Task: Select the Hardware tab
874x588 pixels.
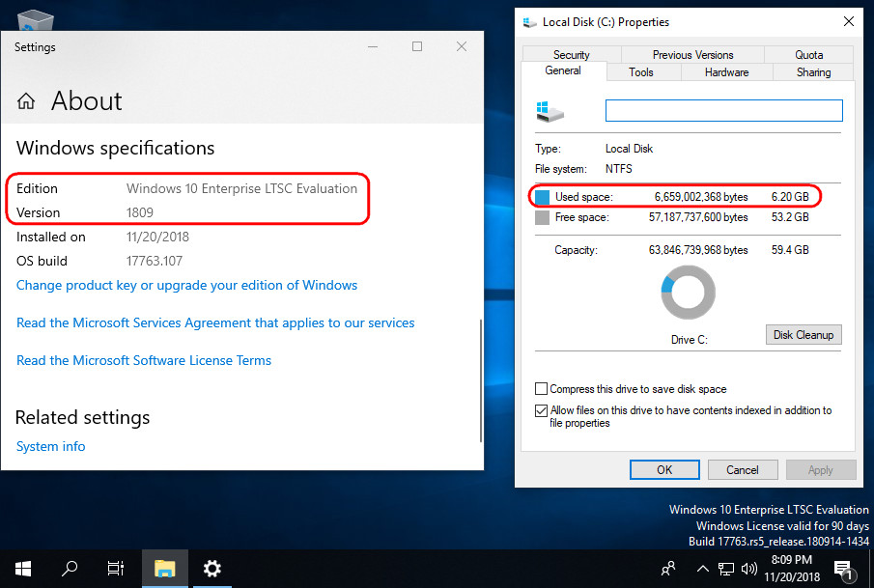Action: (726, 72)
